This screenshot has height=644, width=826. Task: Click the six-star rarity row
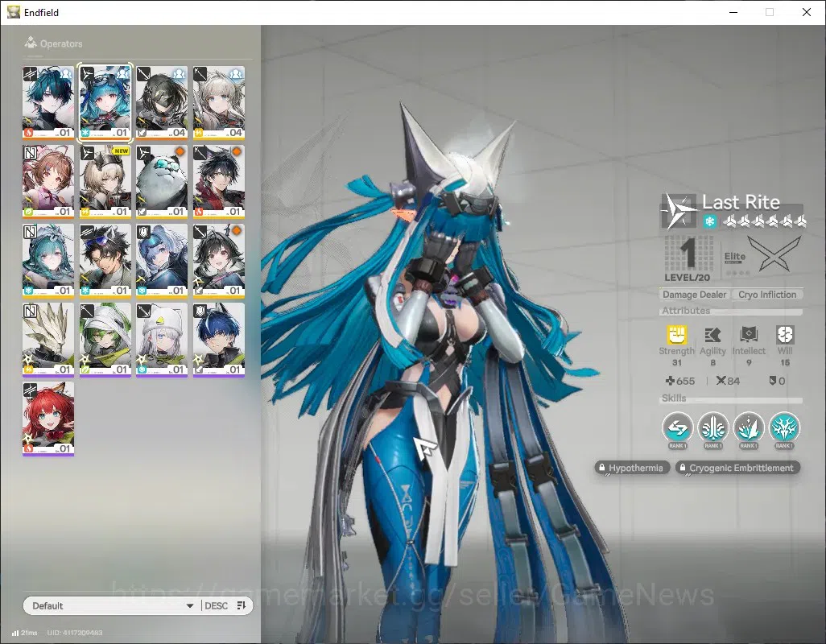coord(764,221)
